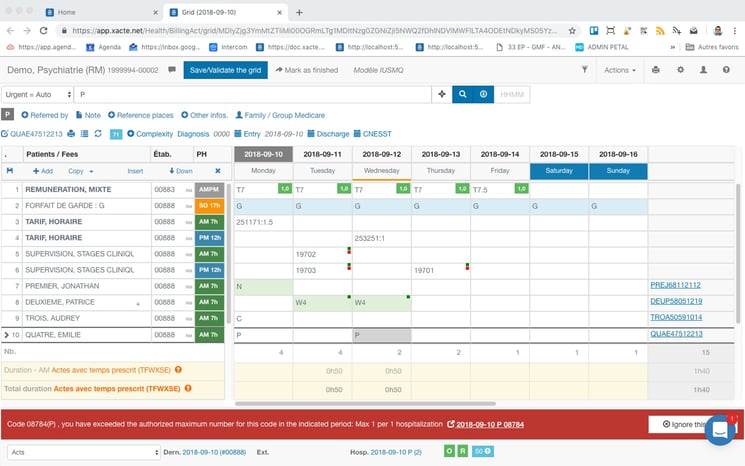Viewport: 745px width, 466px height.
Task: Click the blue calendar 71 icon
Action: point(116,134)
